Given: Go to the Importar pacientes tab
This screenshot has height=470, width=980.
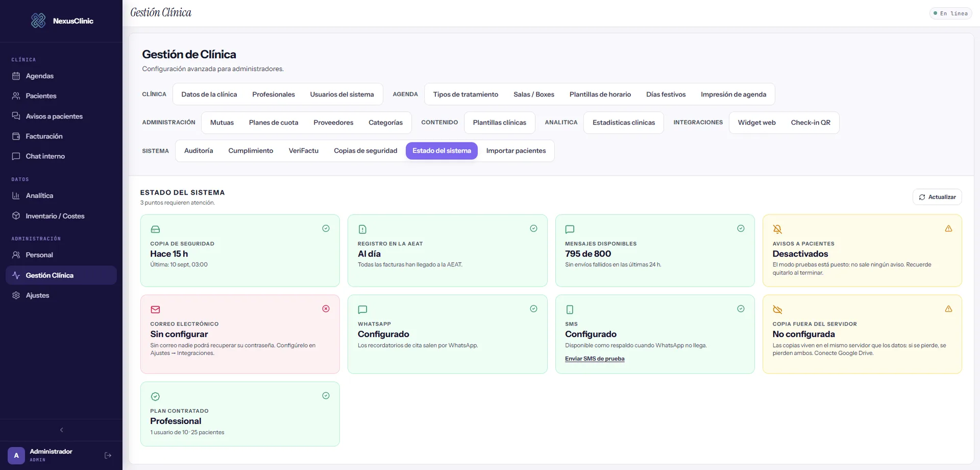Looking at the screenshot, I should pos(516,151).
